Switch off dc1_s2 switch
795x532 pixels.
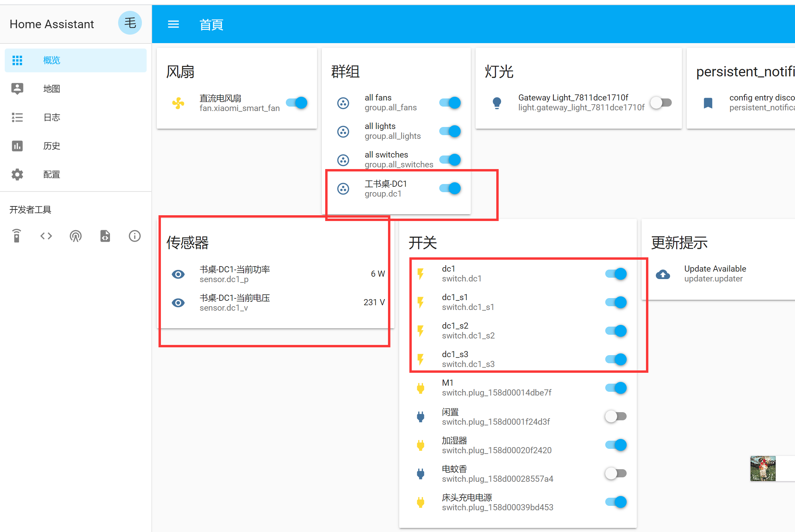(x=615, y=331)
